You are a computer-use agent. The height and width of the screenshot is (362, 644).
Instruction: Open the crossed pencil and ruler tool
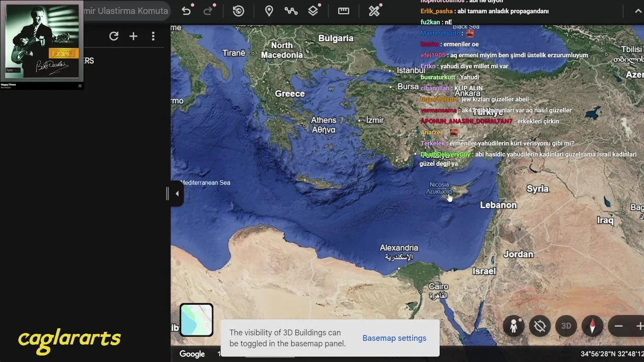(374, 11)
